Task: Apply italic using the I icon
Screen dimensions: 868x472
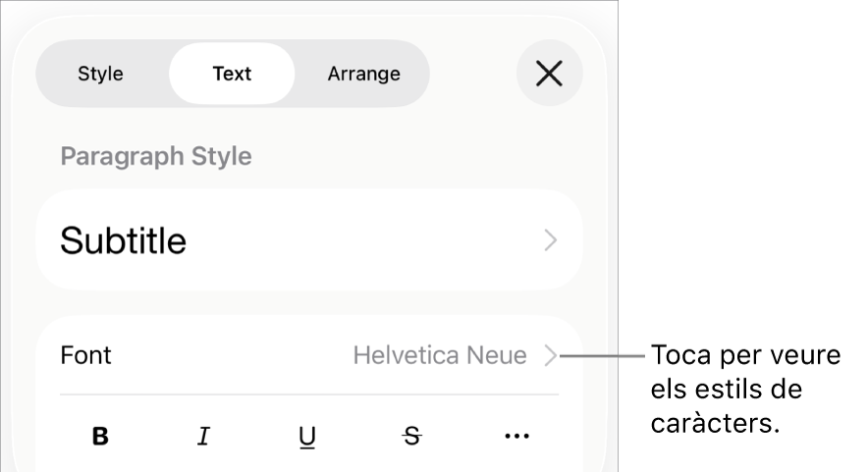Action: [x=204, y=437]
